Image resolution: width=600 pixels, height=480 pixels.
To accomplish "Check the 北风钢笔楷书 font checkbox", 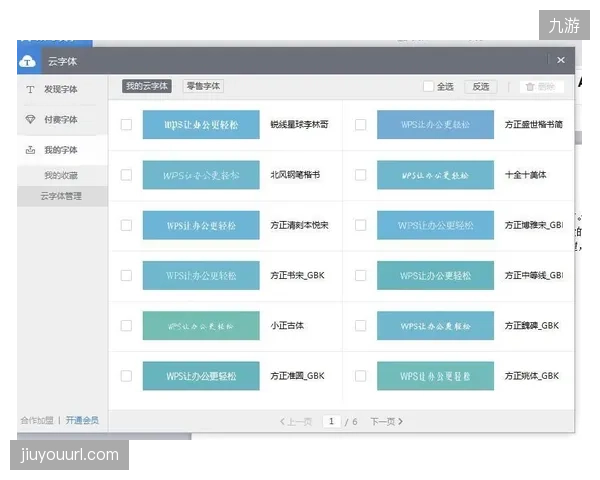I will (x=126, y=175).
